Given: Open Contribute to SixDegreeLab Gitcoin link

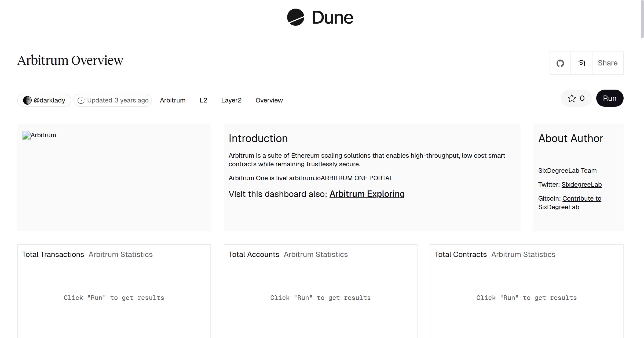Looking at the screenshot, I should tap(581, 199).
